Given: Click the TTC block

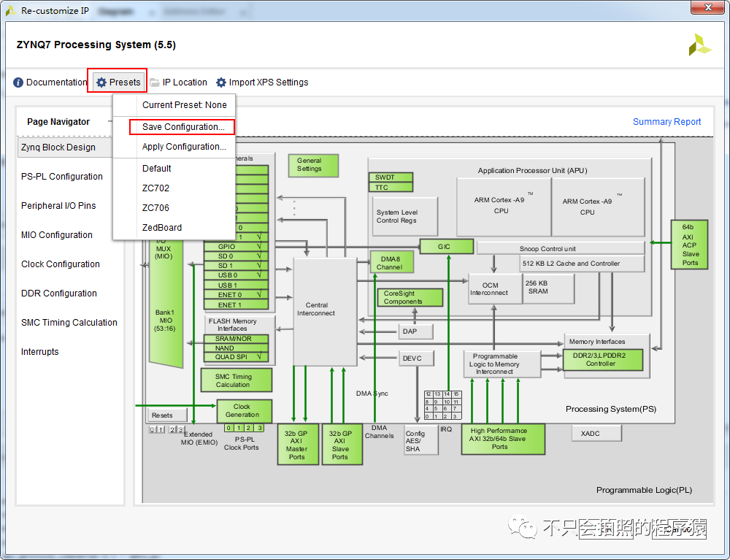Looking at the screenshot, I should tap(391, 188).
